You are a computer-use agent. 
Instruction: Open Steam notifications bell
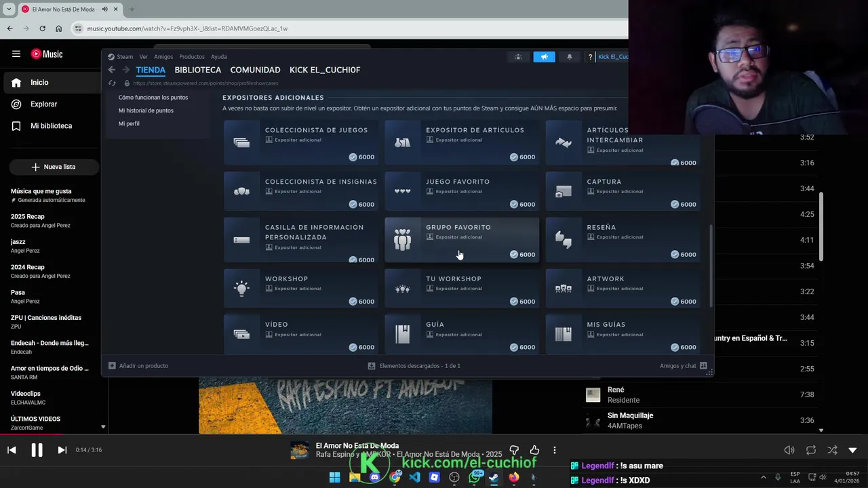coord(569,57)
